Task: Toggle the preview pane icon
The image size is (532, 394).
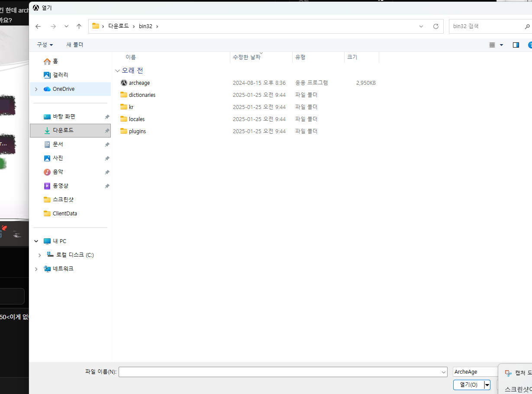Action: tap(516, 45)
